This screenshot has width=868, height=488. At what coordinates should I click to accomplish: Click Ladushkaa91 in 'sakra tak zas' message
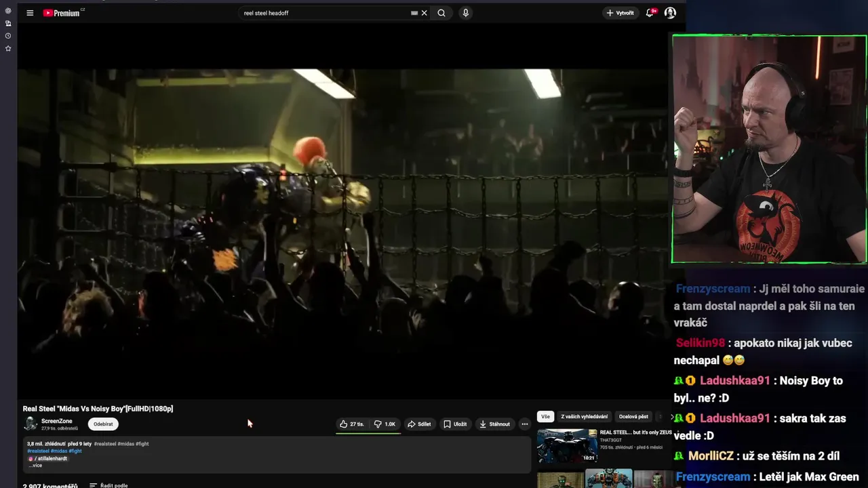tap(735, 418)
